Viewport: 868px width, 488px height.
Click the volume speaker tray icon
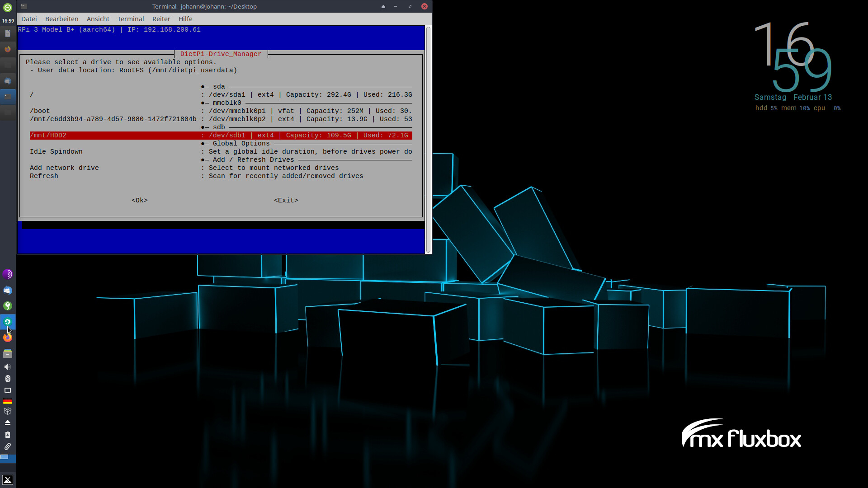8,367
